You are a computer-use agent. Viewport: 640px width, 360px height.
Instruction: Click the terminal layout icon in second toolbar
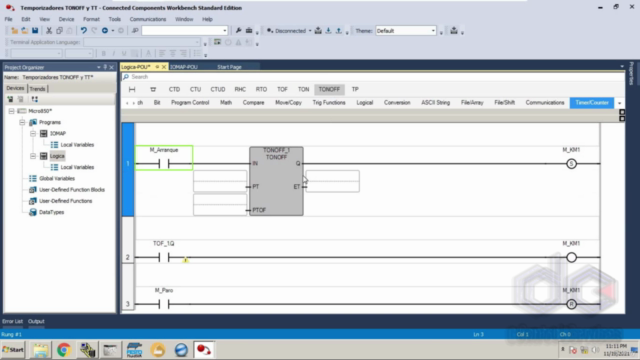(217, 42)
